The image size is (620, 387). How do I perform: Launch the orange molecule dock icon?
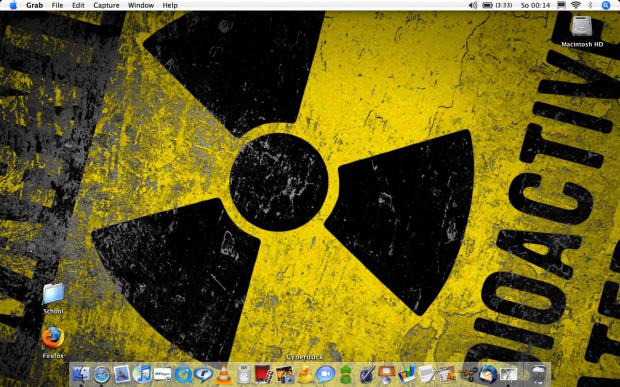pyautogui.click(x=468, y=374)
